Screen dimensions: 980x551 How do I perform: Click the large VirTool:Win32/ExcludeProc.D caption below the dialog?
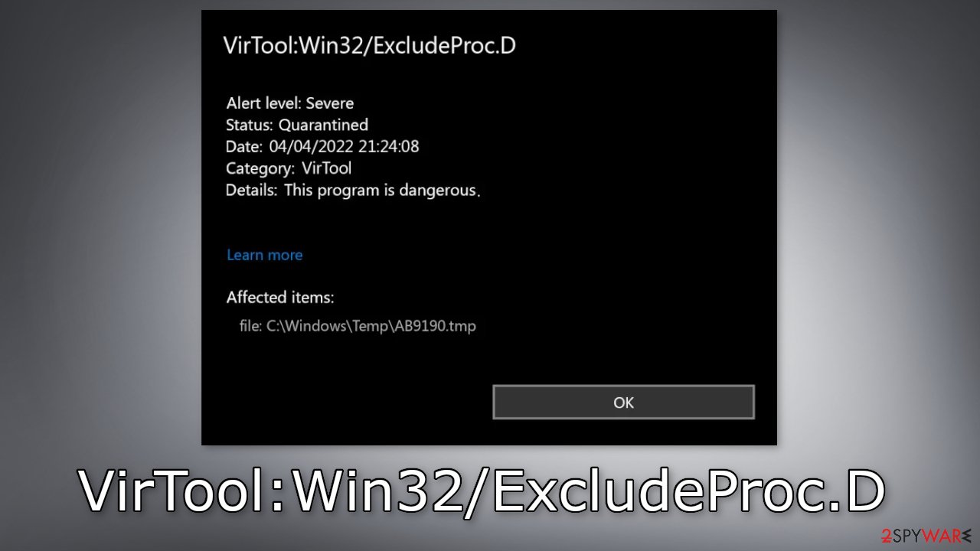tap(482, 491)
